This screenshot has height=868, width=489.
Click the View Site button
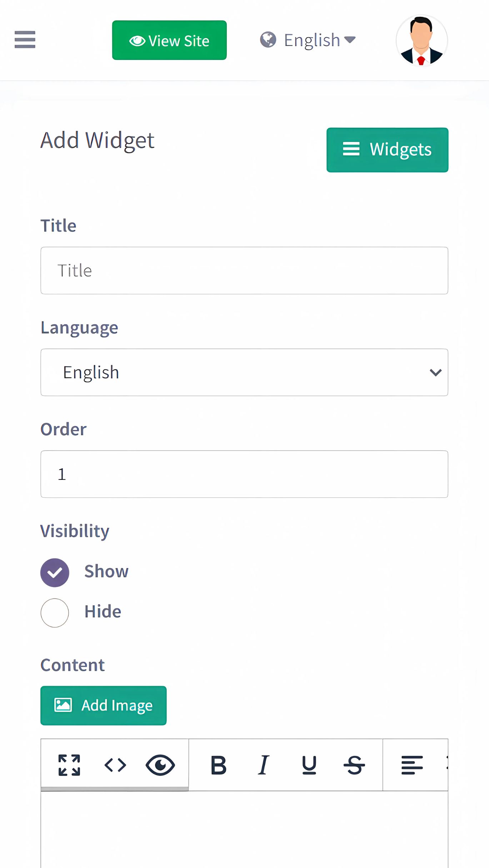click(169, 40)
